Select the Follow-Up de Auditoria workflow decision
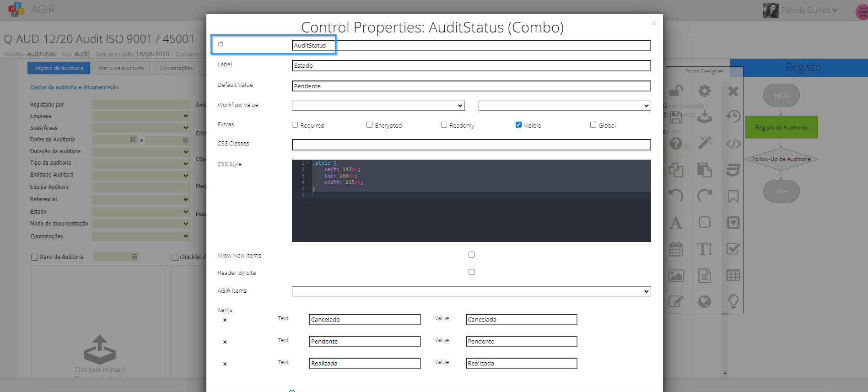The image size is (868, 392). (x=781, y=159)
